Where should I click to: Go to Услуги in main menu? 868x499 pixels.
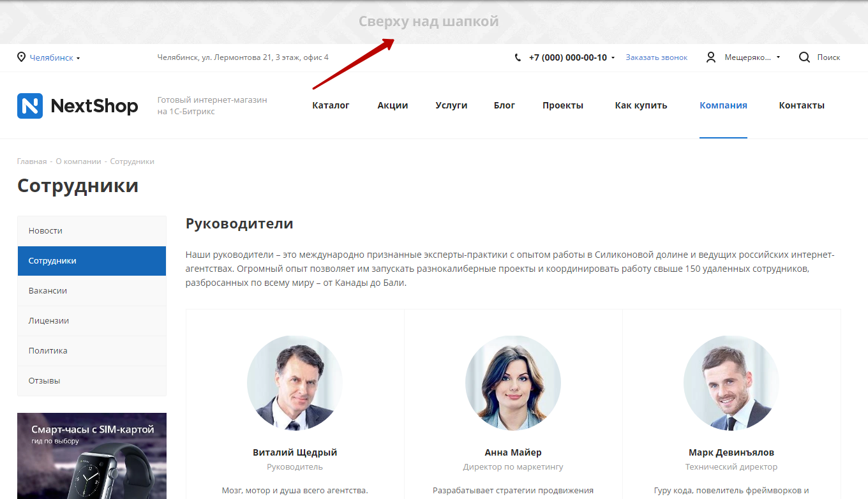(451, 105)
